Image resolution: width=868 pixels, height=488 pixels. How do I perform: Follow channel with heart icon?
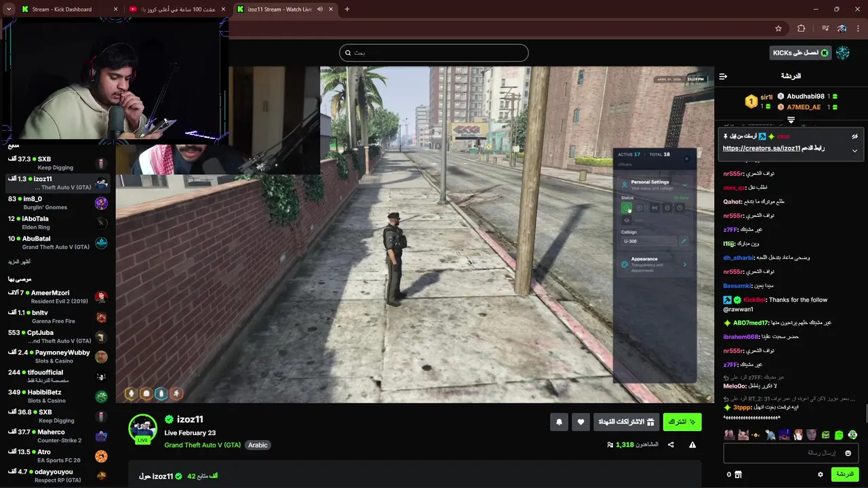pyautogui.click(x=581, y=422)
